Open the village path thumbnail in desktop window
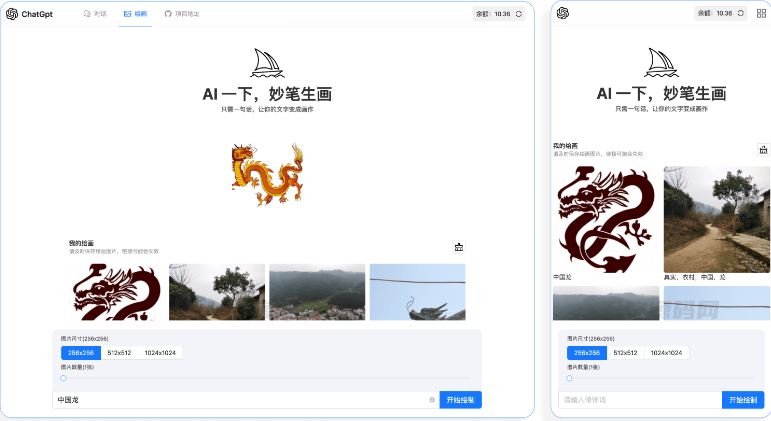Viewport: 771px width, 421px height. (217, 292)
